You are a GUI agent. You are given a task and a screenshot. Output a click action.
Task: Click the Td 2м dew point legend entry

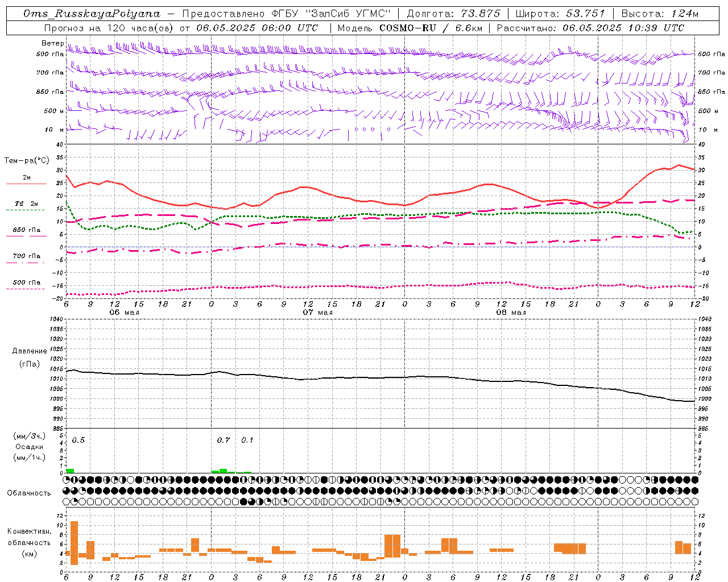(27, 203)
